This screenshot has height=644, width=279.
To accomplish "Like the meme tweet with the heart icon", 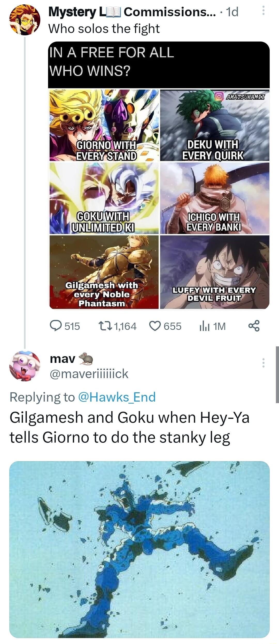I will (x=155, y=326).
